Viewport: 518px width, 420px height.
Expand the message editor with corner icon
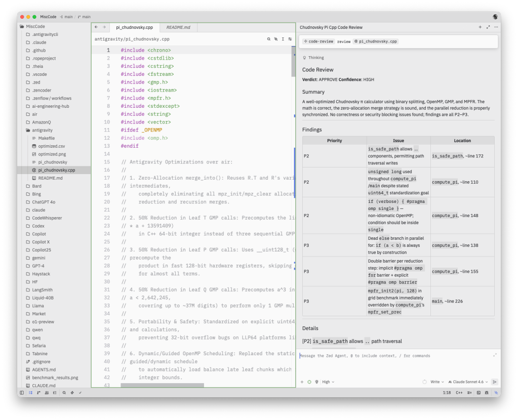click(x=495, y=355)
